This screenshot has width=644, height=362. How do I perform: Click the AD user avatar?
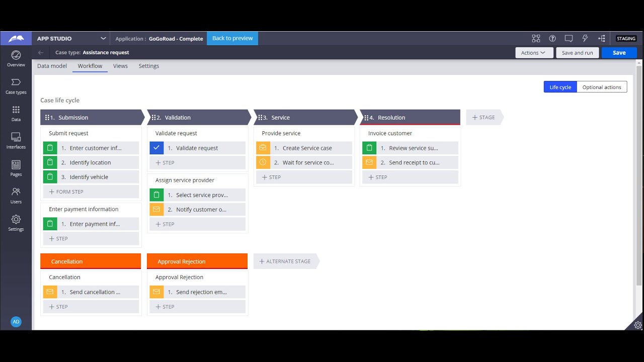(16, 322)
